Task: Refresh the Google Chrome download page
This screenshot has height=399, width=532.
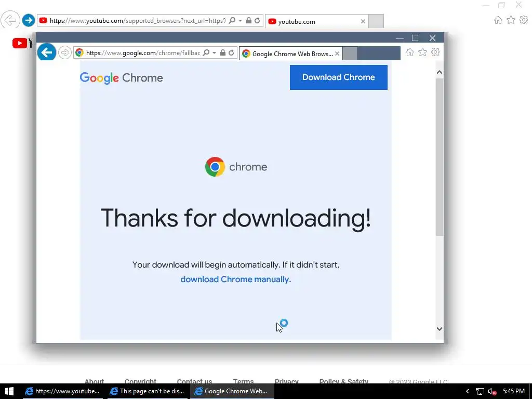Action: [x=231, y=52]
